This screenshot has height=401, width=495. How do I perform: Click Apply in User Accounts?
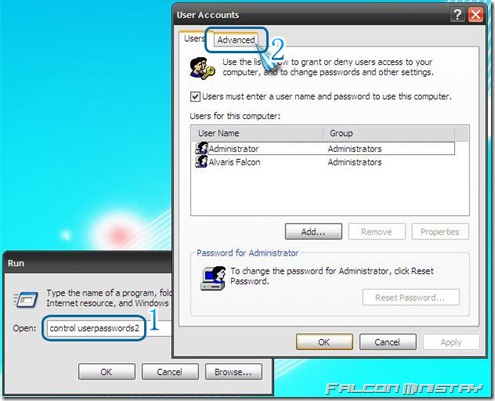tap(451, 342)
